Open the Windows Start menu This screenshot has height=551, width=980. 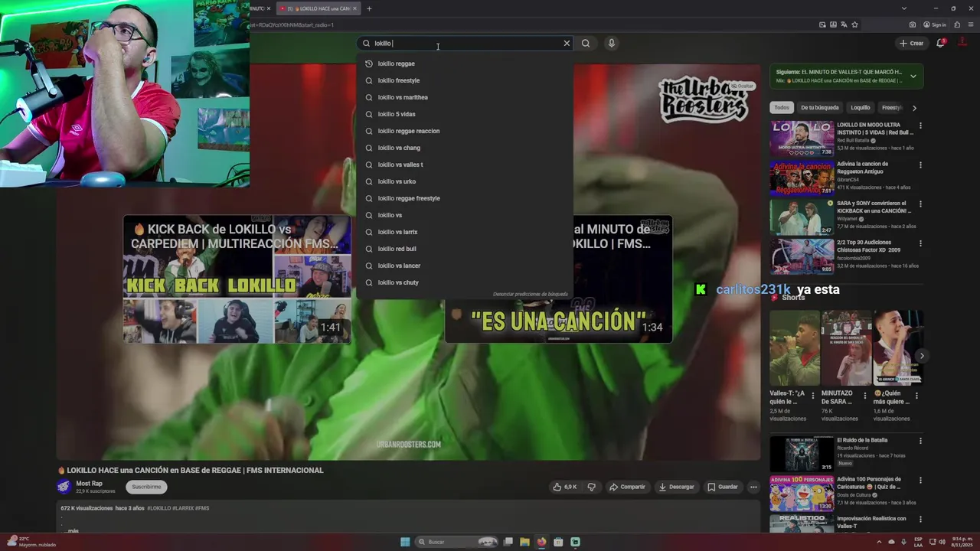coord(405,542)
